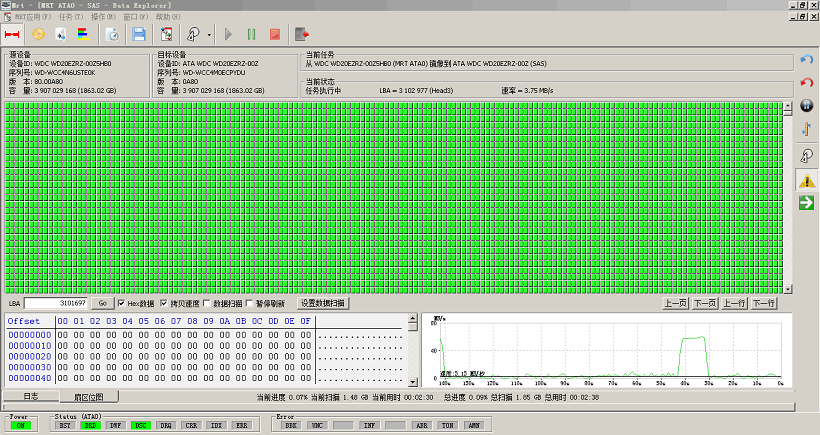Click the green DSC status indicator

[141, 426]
